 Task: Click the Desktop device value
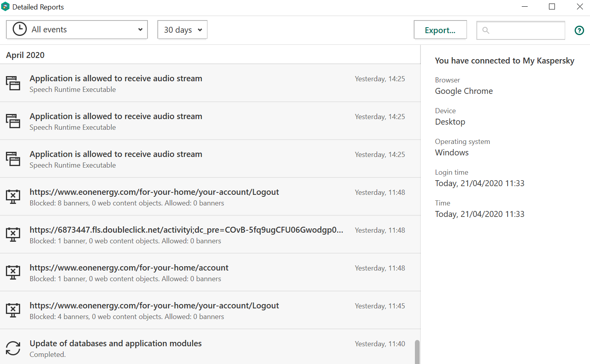(450, 122)
